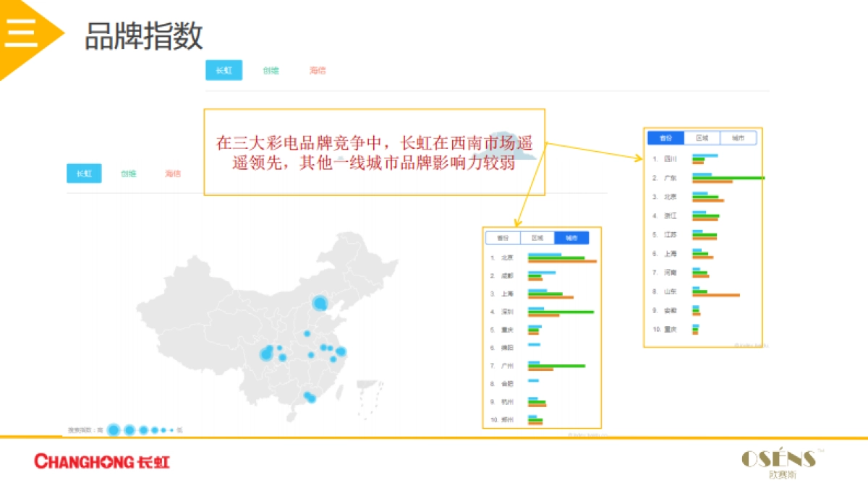Select 长虹 brand button above the map

tap(84, 174)
